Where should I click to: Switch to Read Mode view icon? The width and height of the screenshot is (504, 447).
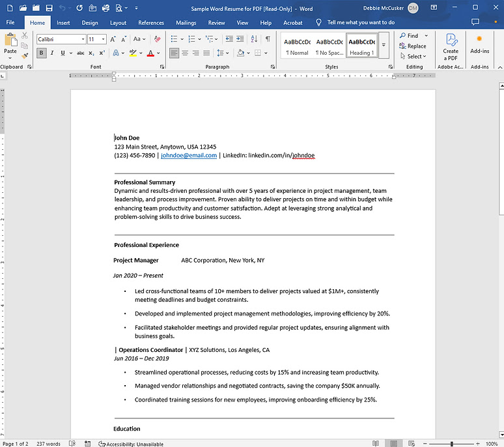376,444
